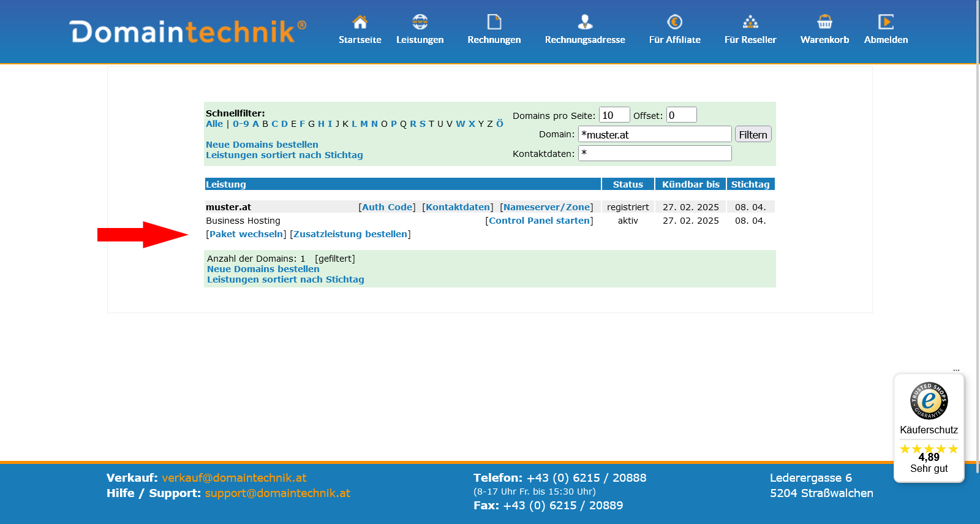Open the Auth Code link for muster.at

[387, 207]
